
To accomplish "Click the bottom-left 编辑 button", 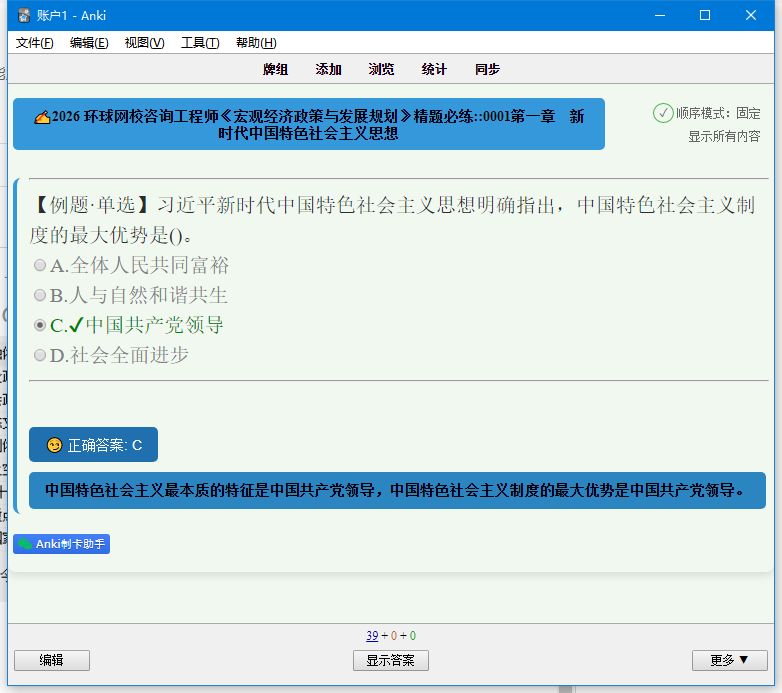I will 52,660.
